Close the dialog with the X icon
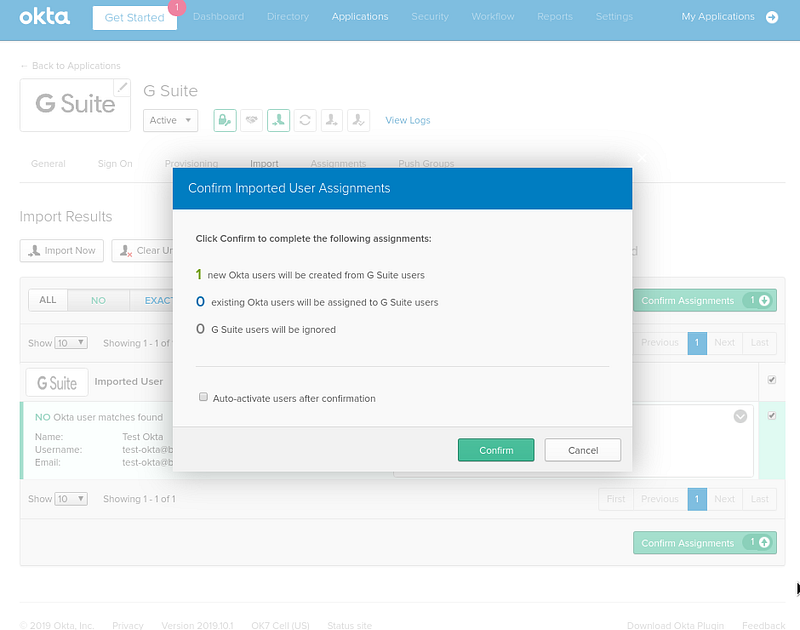800x630 pixels. pyautogui.click(x=641, y=158)
